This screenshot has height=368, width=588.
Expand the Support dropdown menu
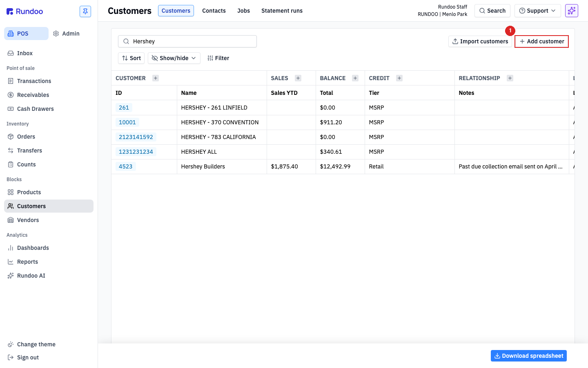tap(538, 11)
